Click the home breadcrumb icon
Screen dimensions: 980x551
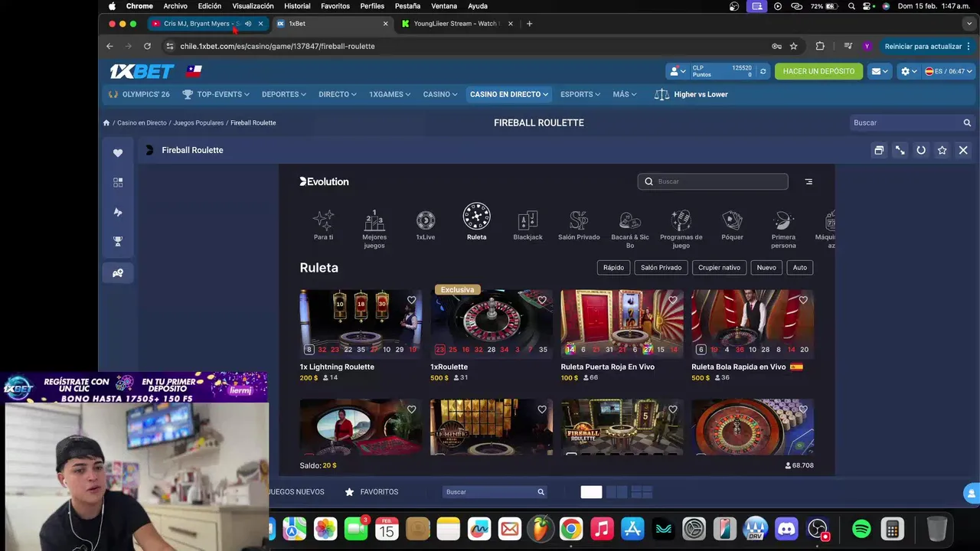[106, 122]
